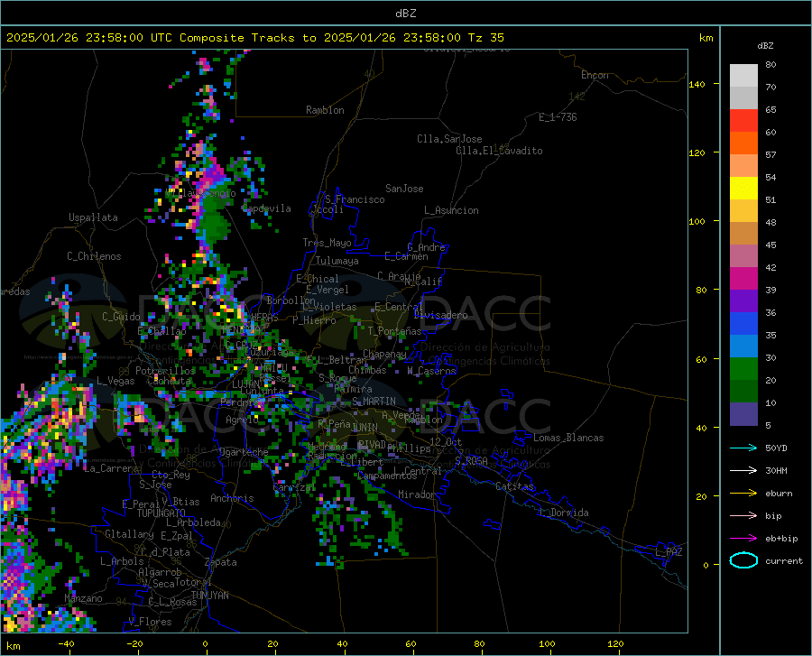Click the pink bip arrow icon
The width and height of the screenshot is (812, 656).
(743, 515)
